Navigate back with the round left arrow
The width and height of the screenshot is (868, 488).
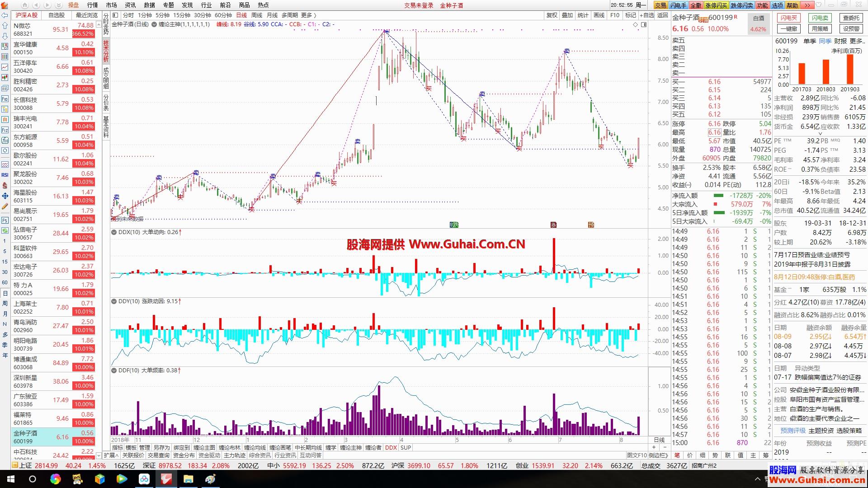click(x=36, y=5)
